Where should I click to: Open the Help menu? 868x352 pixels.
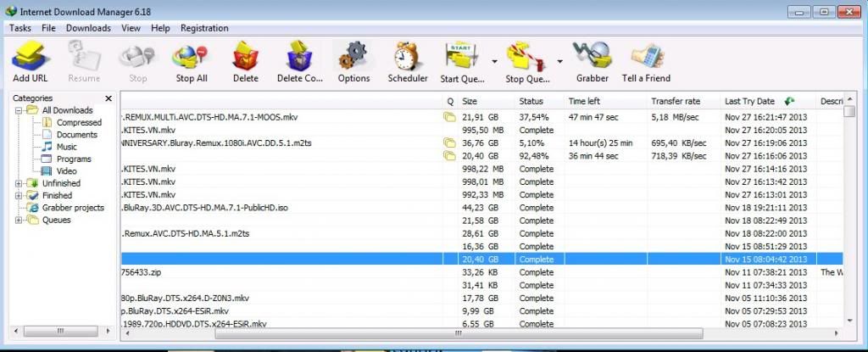[x=160, y=28]
